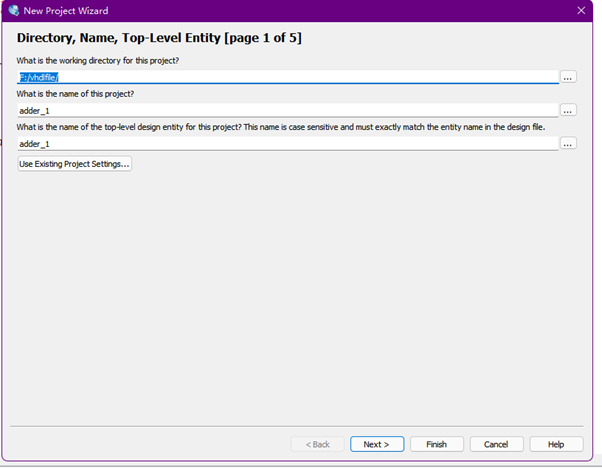The image size is (602, 468).
Task: Click the Quartus globe icon in title bar
Action: 14,10
